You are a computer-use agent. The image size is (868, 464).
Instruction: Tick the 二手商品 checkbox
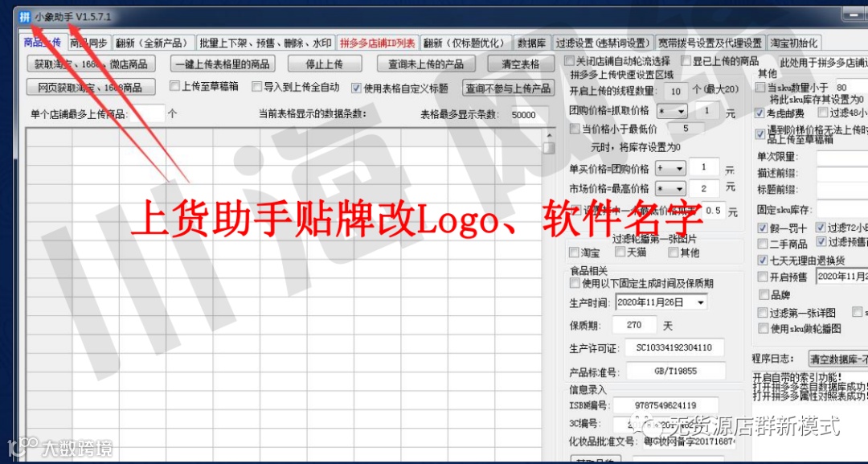click(762, 243)
